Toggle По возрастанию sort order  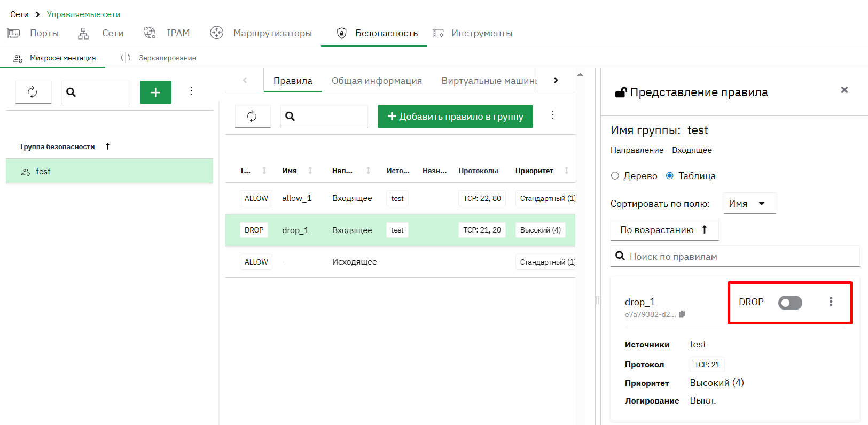click(x=664, y=230)
